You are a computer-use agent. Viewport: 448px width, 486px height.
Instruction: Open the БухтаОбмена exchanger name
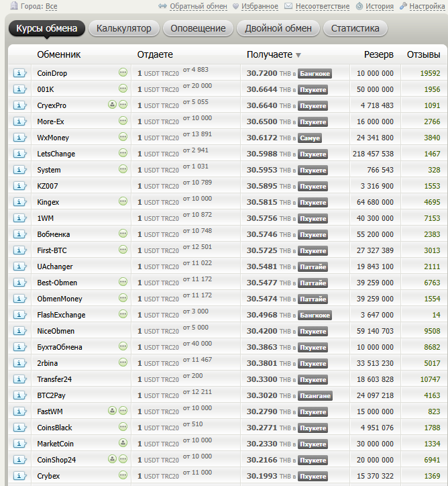click(60, 347)
